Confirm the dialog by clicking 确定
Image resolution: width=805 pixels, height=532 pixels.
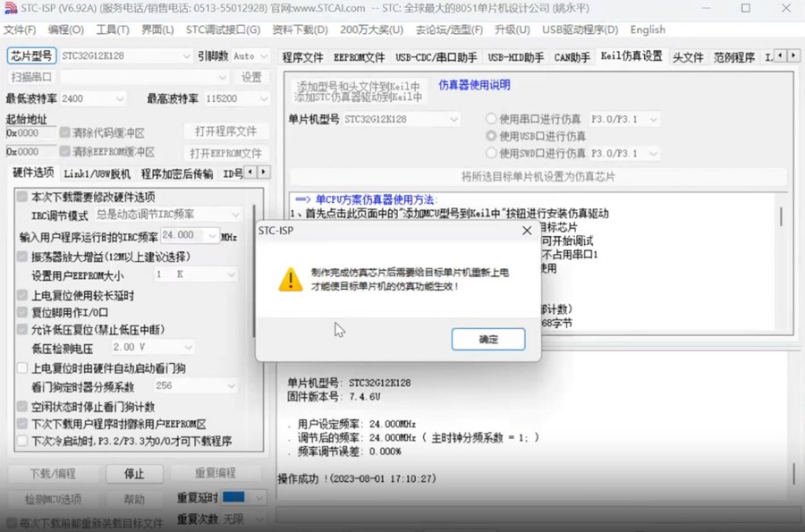487,340
